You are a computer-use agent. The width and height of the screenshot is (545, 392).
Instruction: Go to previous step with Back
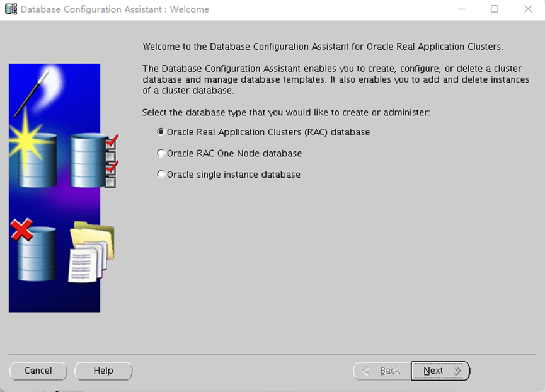[382, 371]
